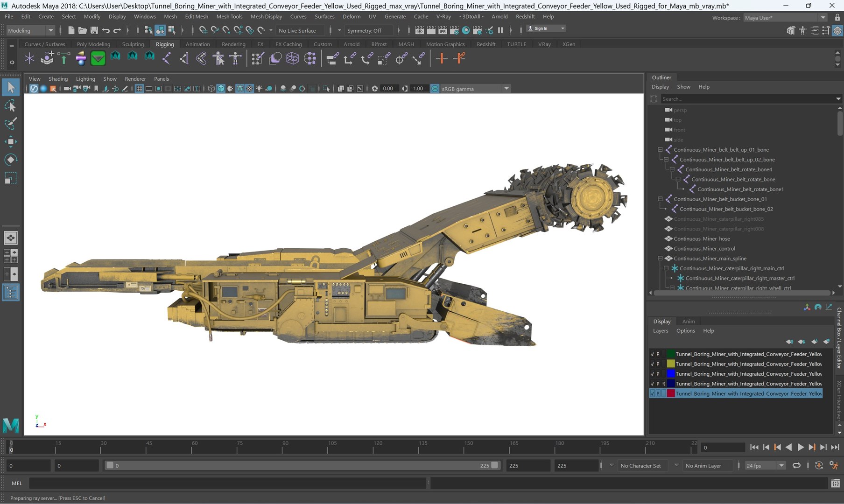Click the Open Scene folder icon
The width and height of the screenshot is (844, 504).
pyautogui.click(x=83, y=30)
